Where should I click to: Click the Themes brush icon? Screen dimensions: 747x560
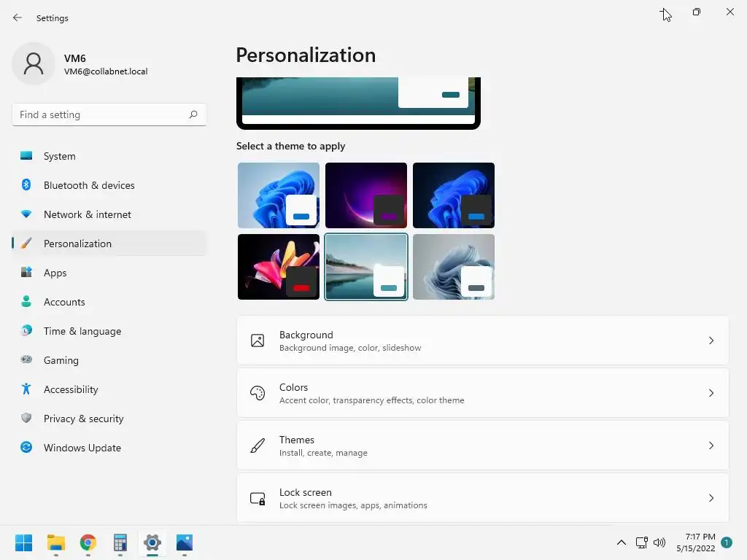(258, 446)
